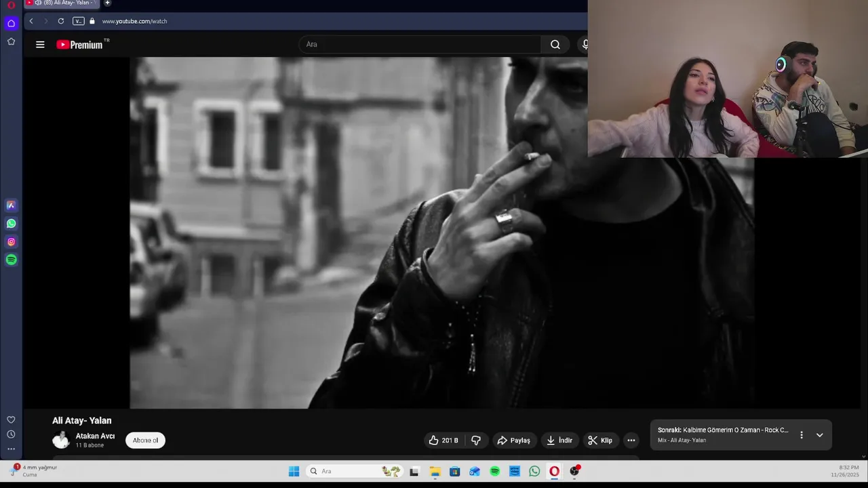868x488 pixels.
Task: Open Spotify from the taskbar
Action: click(495, 471)
